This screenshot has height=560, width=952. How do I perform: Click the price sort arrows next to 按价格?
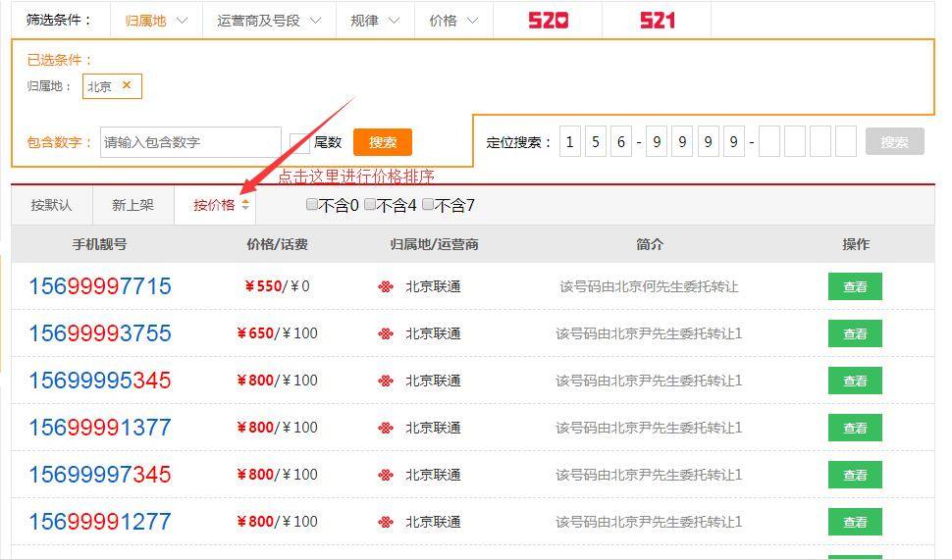[x=245, y=205]
